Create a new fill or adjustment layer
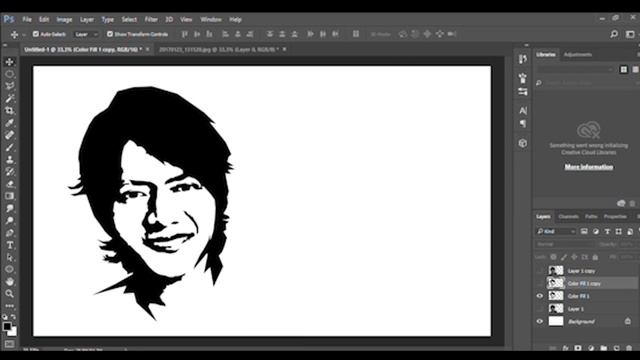The width and height of the screenshot is (640, 360). (x=591, y=348)
